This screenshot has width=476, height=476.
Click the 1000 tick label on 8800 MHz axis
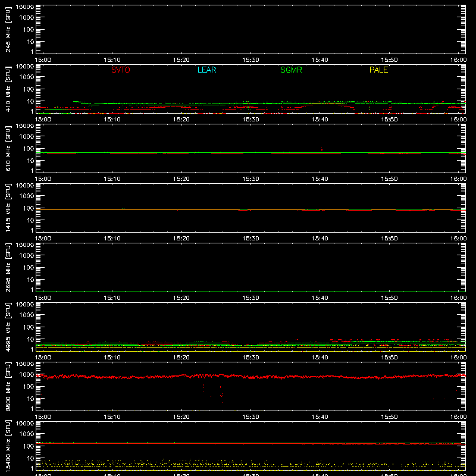pos(27,375)
